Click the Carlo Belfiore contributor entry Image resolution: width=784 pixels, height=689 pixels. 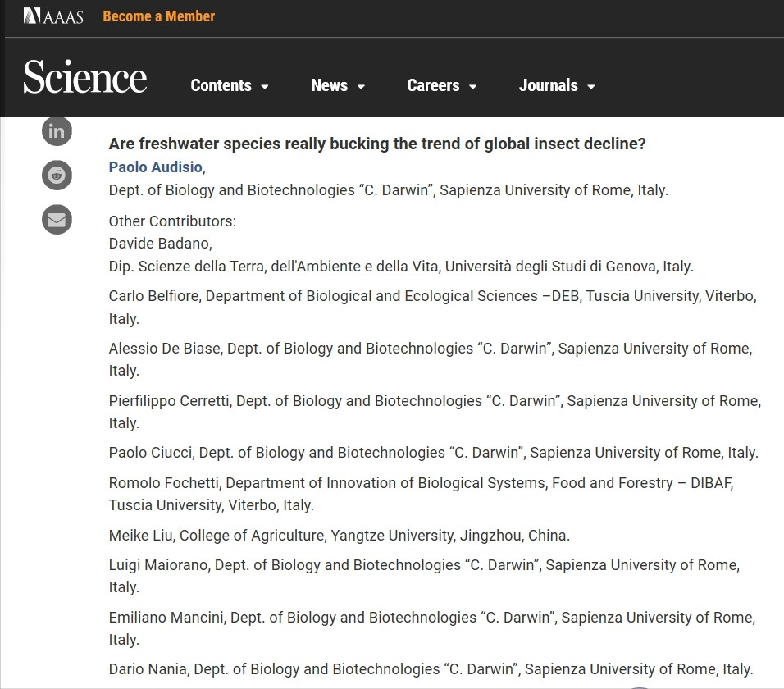[432, 296]
